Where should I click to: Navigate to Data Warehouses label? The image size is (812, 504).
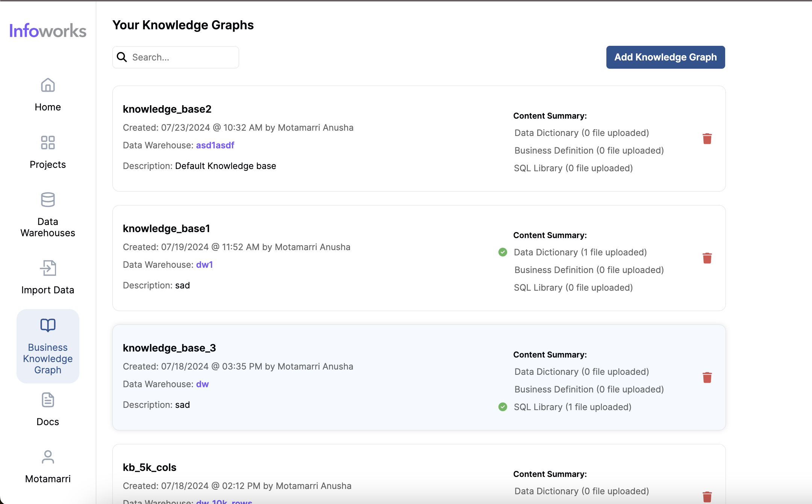coord(48,227)
